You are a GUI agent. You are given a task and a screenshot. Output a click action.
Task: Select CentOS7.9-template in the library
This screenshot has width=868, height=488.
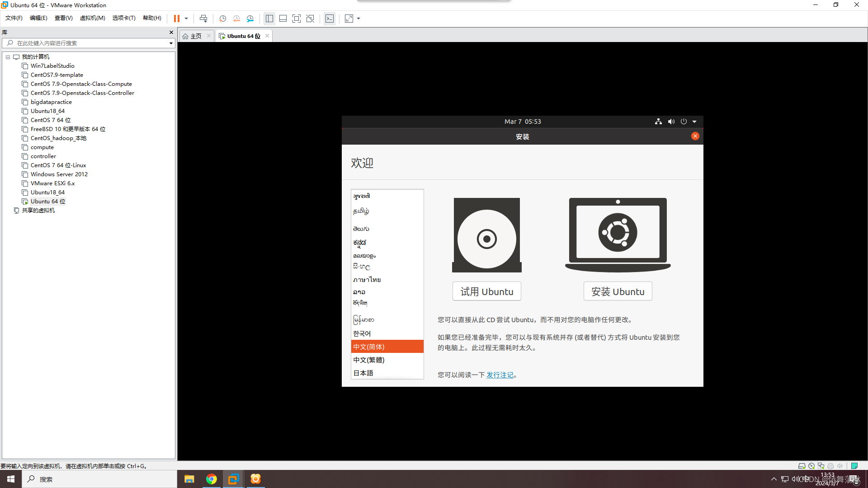57,75
